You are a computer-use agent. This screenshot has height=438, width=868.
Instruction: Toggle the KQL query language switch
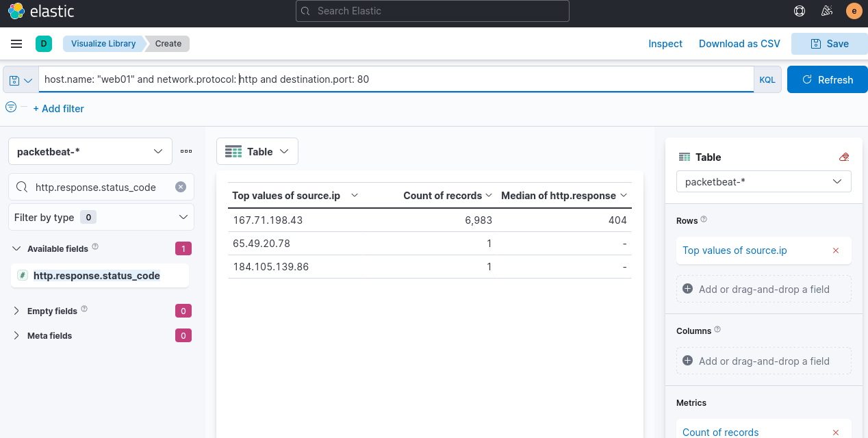[767, 80]
